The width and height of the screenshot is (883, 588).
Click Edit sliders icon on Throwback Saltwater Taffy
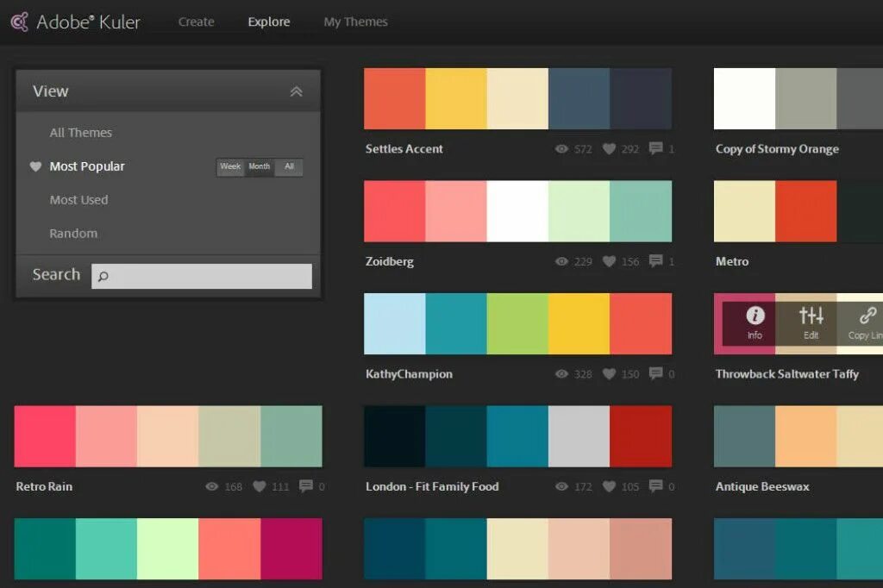(811, 316)
